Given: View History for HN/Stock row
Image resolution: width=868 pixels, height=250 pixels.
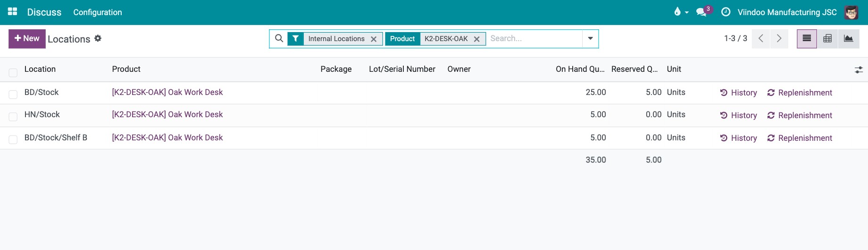Looking at the screenshot, I should 738,116.
